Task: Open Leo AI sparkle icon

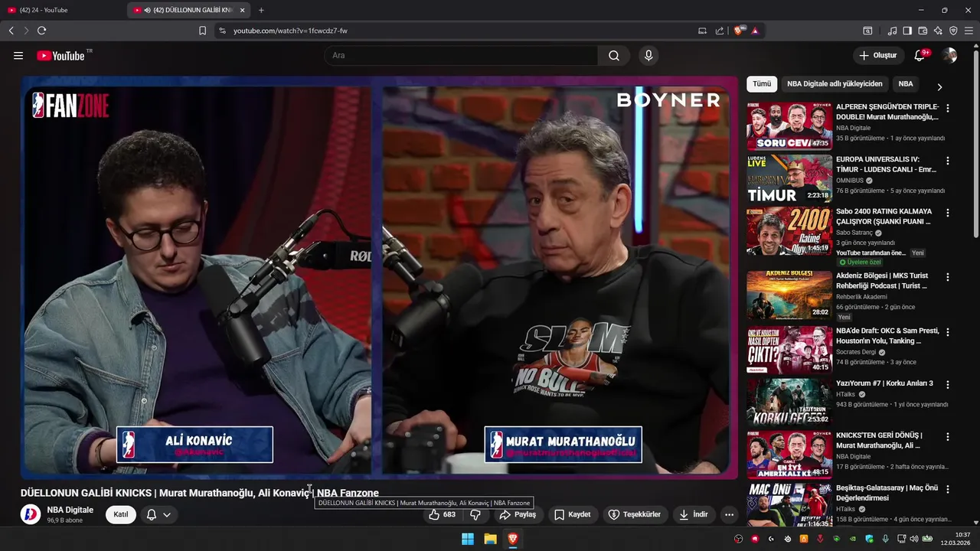Action: (x=938, y=31)
